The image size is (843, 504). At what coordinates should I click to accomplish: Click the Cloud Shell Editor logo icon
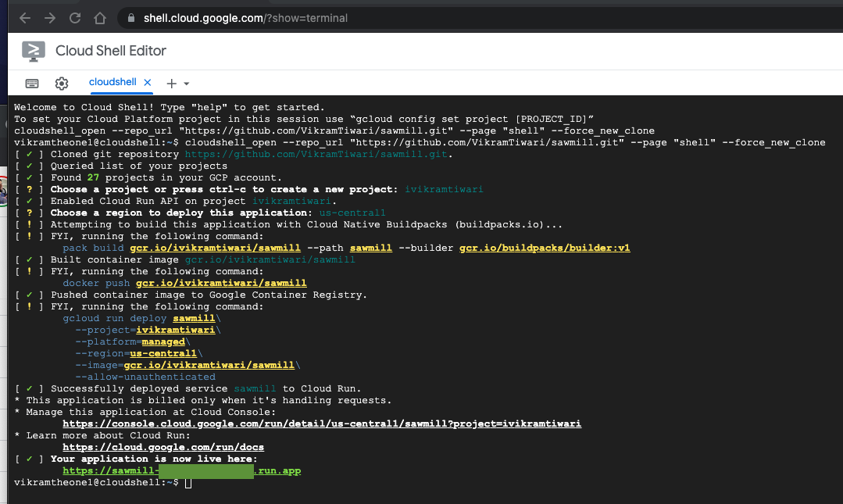click(34, 51)
